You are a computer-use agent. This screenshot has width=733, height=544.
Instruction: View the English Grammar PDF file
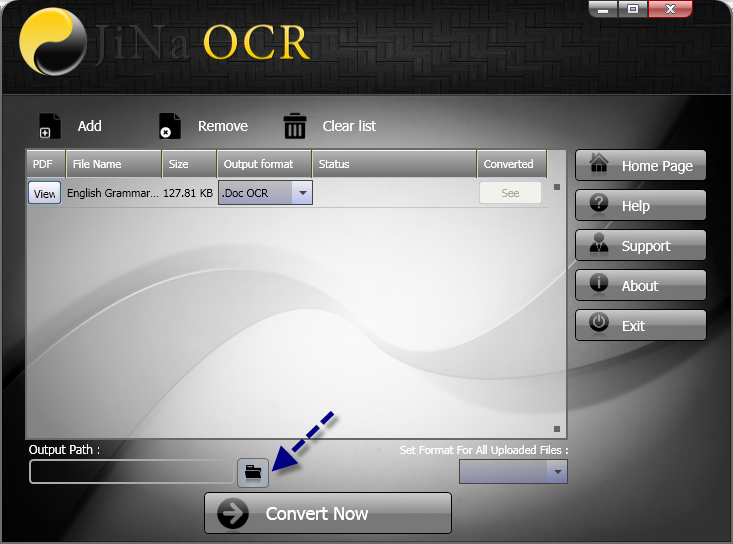[x=44, y=193]
